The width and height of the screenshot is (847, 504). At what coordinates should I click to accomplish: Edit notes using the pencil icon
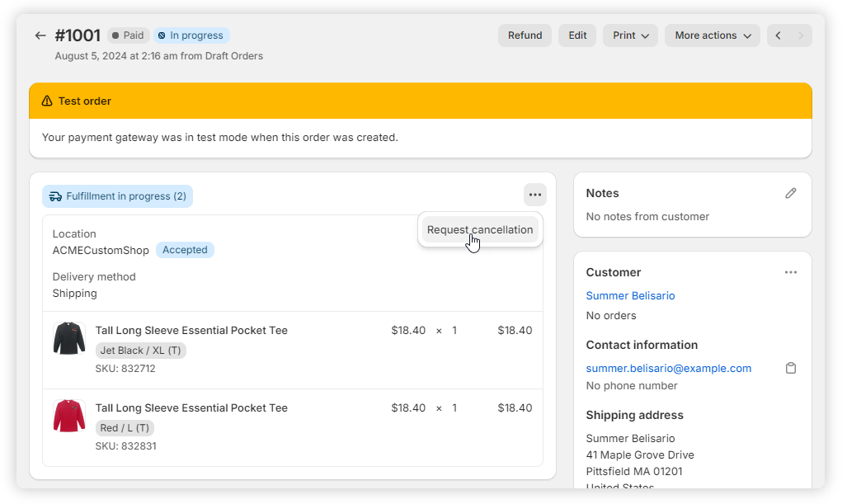pyautogui.click(x=791, y=193)
